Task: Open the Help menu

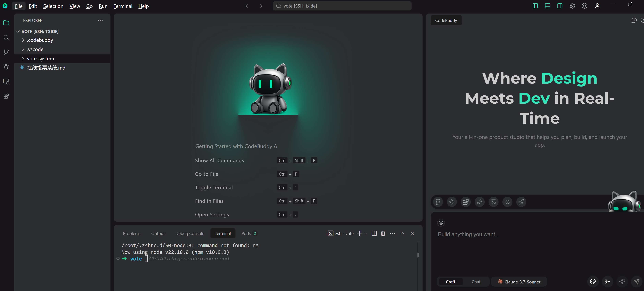Action: point(143,6)
